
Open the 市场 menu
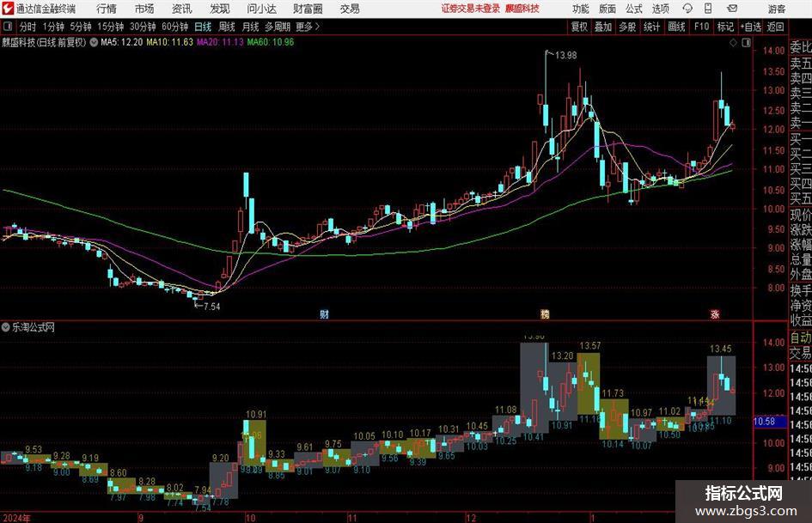click(x=144, y=9)
